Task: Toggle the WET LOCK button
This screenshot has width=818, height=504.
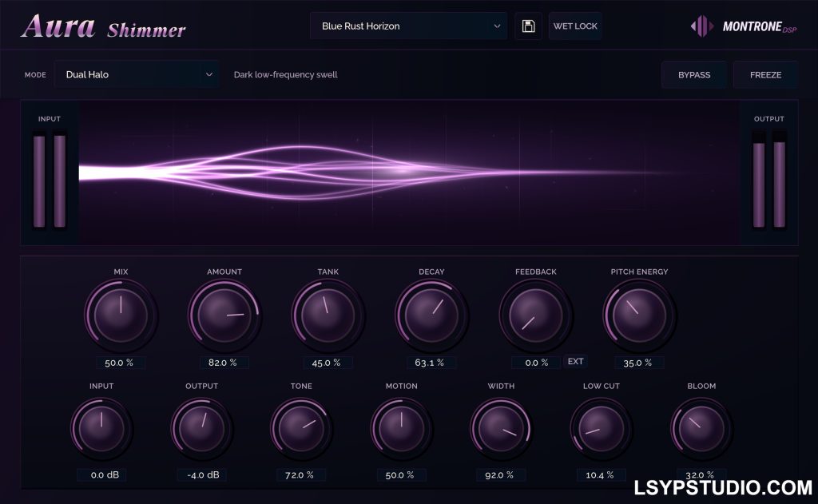Action: [x=575, y=26]
